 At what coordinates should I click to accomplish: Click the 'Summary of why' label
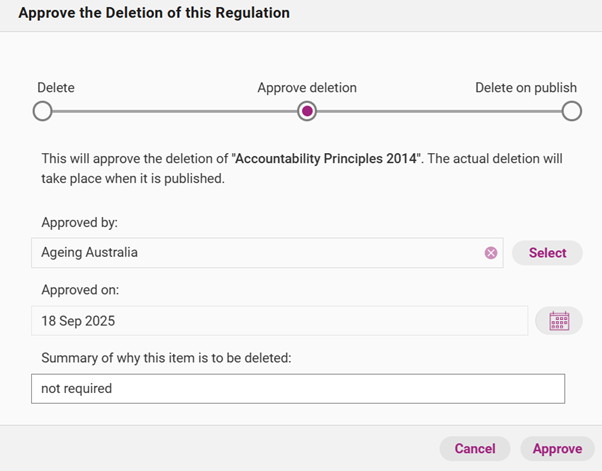166,358
